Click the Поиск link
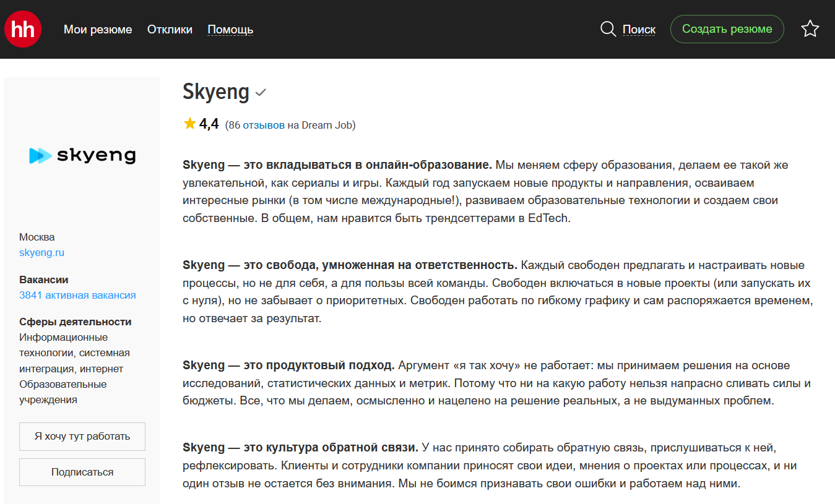Viewport: 835px width, 504px height. [639, 29]
